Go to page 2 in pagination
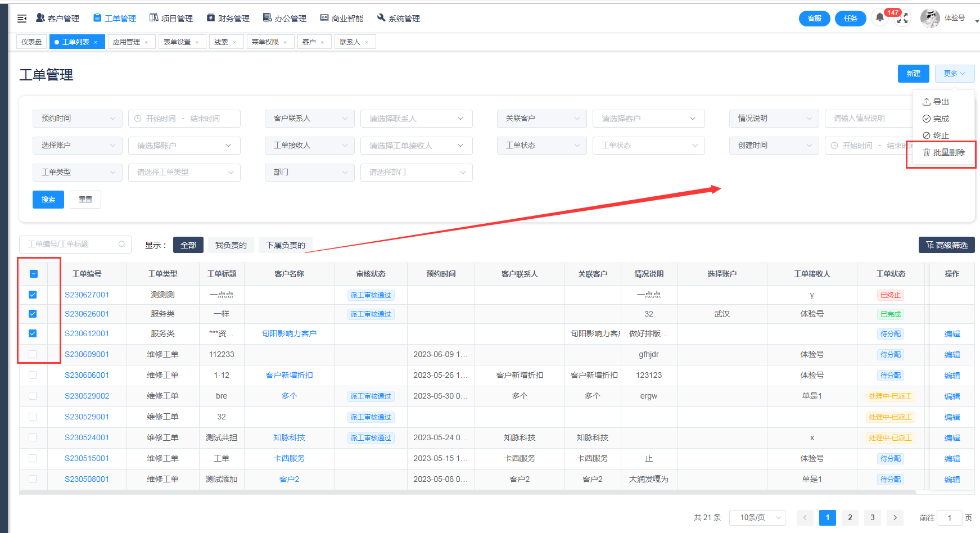 click(850, 517)
